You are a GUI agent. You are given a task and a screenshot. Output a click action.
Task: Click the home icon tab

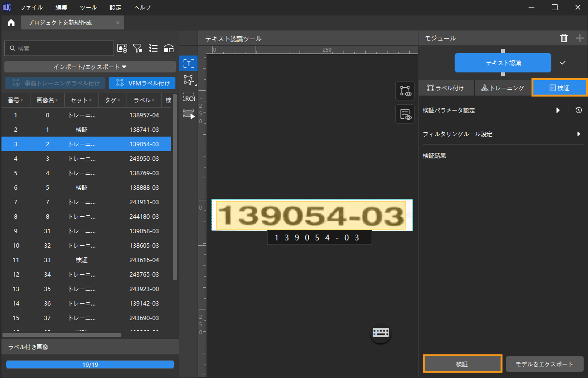[11, 23]
